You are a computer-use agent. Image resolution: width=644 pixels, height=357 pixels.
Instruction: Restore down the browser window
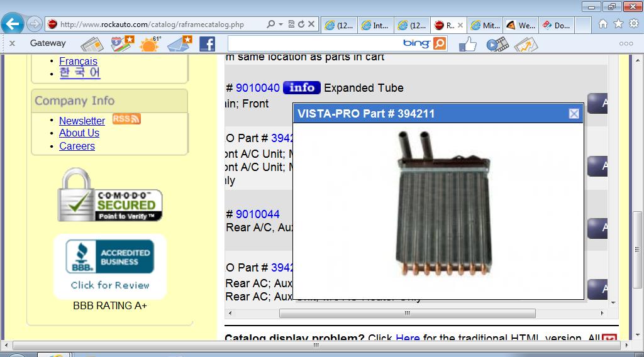click(x=612, y=7)
